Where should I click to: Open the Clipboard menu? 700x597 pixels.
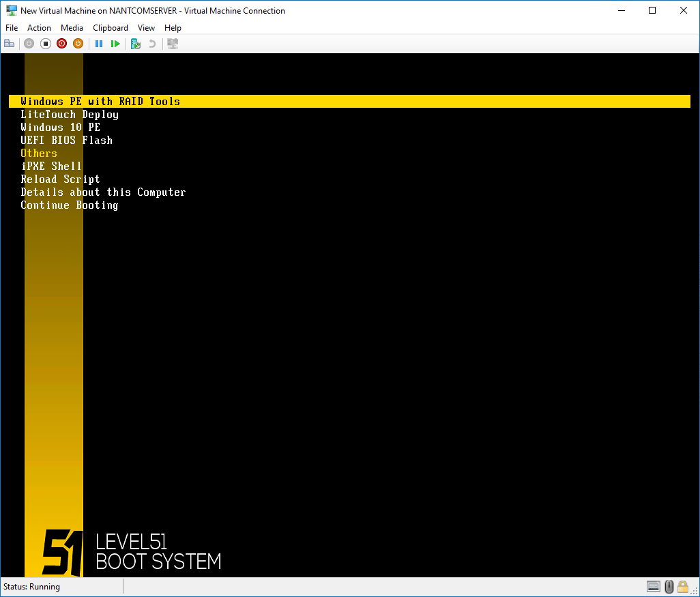pyautogui.click(x=111, y=28)
